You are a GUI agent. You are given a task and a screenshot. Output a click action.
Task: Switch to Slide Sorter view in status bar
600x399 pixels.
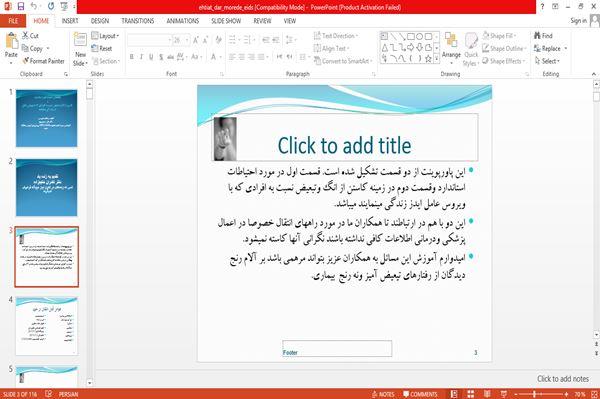click(471, 394)
